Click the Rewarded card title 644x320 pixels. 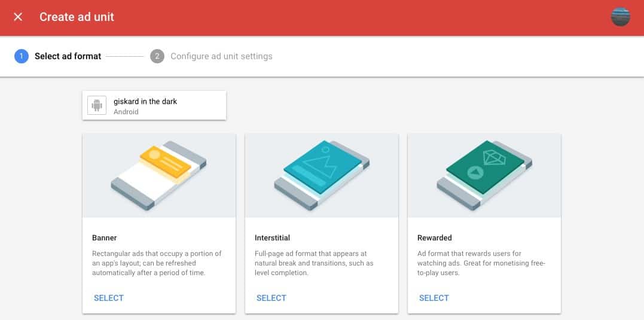[x=435, y=238]
